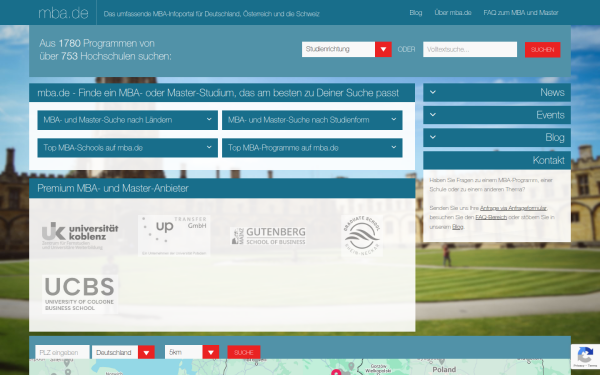This screenshot has height=375, width=600.
Task: Expand Top MBA-Schools auf mba.de
Action: 127,148
